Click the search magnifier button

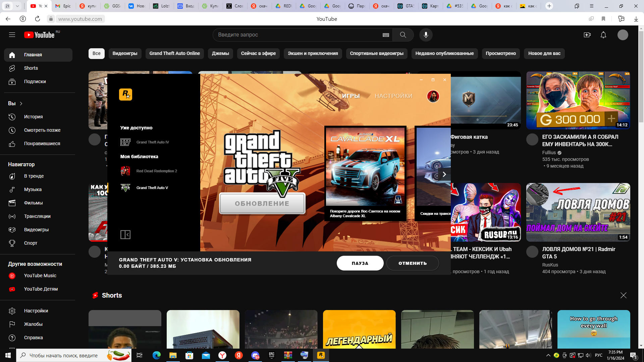pos(403,35)
